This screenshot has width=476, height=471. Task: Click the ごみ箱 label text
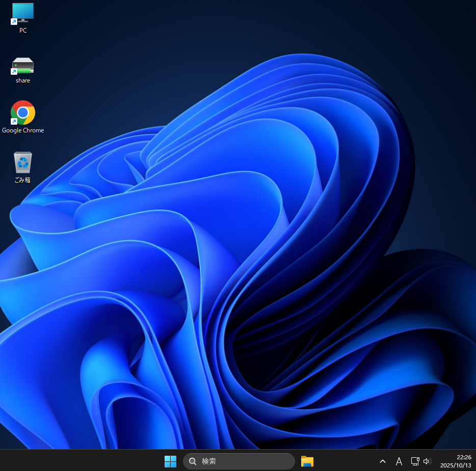click(22, 180)
